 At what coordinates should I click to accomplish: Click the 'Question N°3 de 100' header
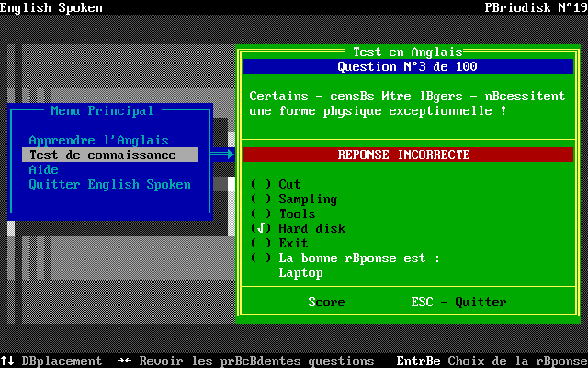point(408,66)
